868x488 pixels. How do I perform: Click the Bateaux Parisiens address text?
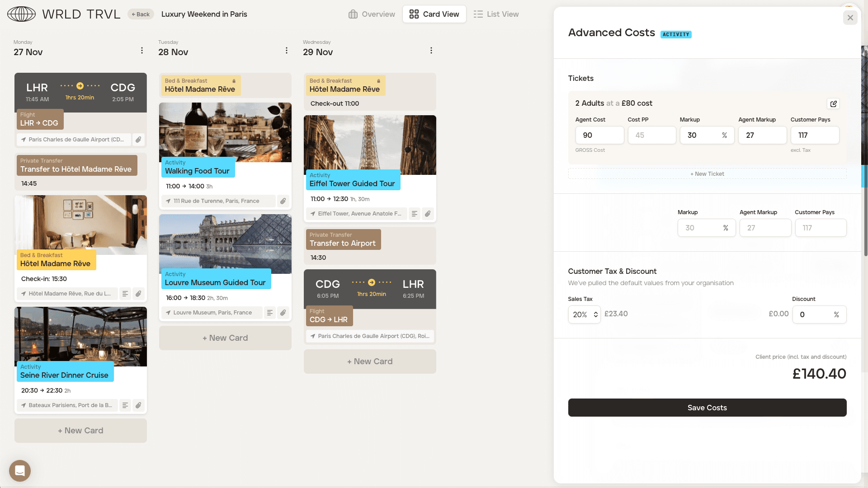pos(70,405)
